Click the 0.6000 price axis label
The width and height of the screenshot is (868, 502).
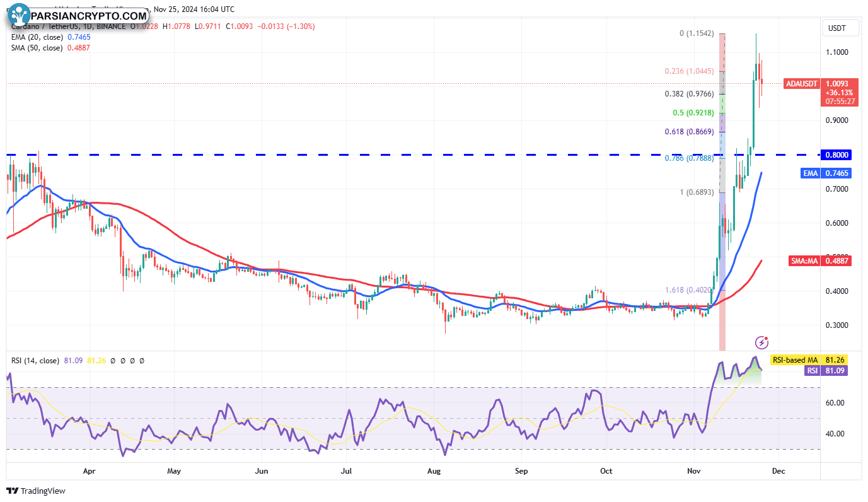pos(838,223)
